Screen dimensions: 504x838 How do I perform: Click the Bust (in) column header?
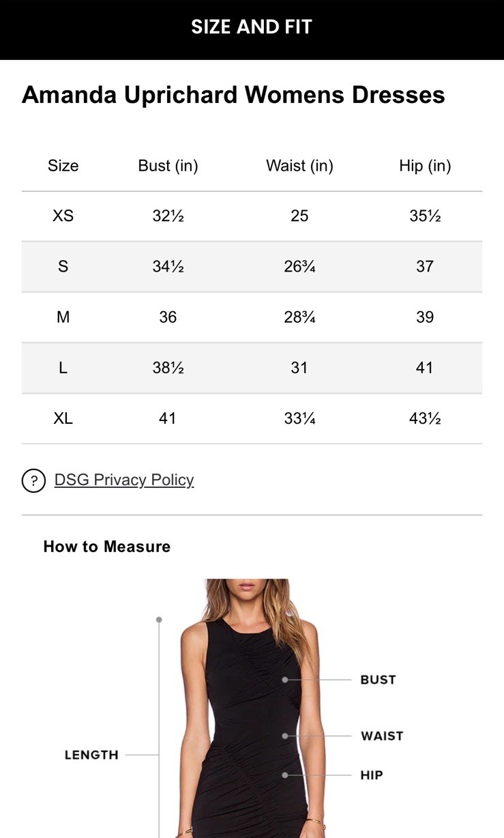[168, 166]
